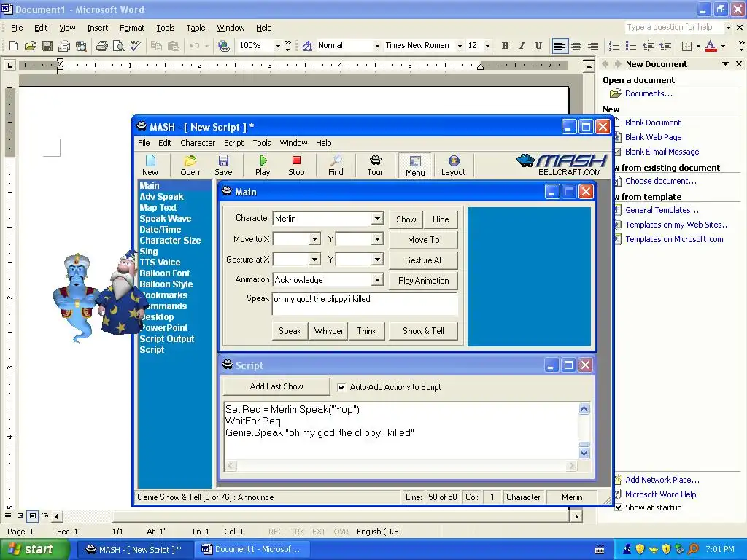Toggle Underline formatting in Word toolbar

(538, 46)
